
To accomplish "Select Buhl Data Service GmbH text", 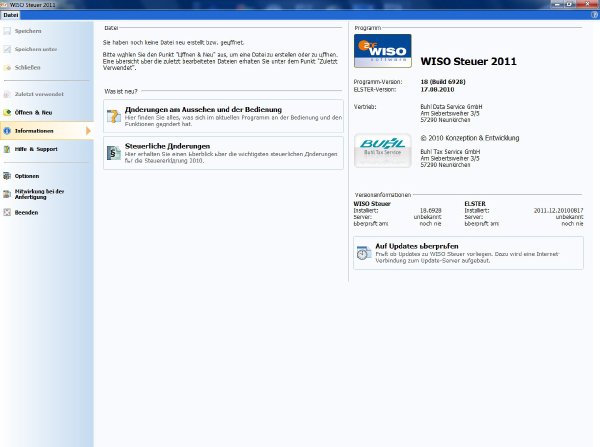I will (451, 106).
